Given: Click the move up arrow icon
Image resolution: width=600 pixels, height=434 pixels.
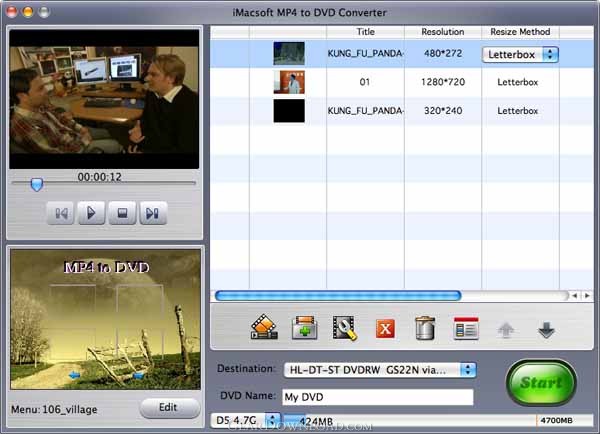Looking at the screenshot, I should [x=506, y=330].
